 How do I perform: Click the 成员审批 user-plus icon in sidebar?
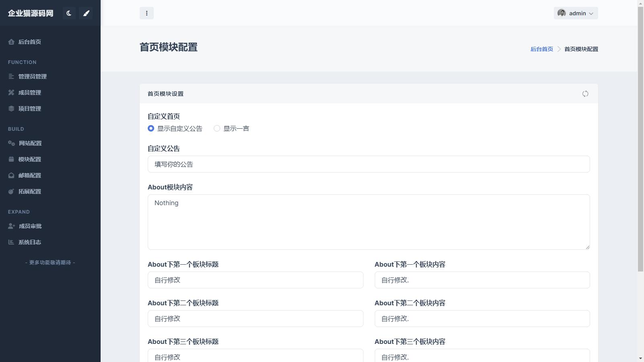11,226
